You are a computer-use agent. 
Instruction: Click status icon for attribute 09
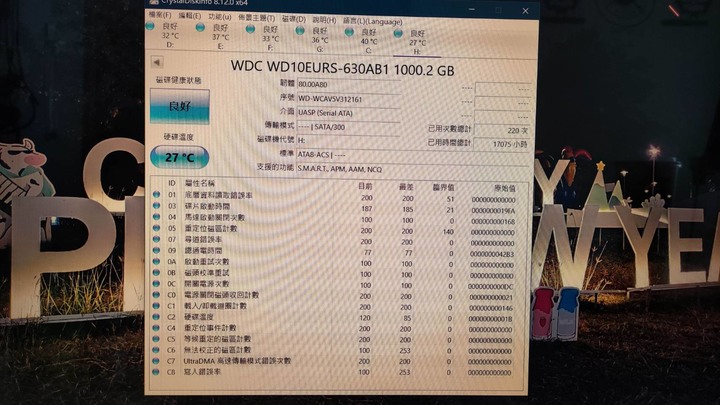pyautogui.click(x=157, y=250)
